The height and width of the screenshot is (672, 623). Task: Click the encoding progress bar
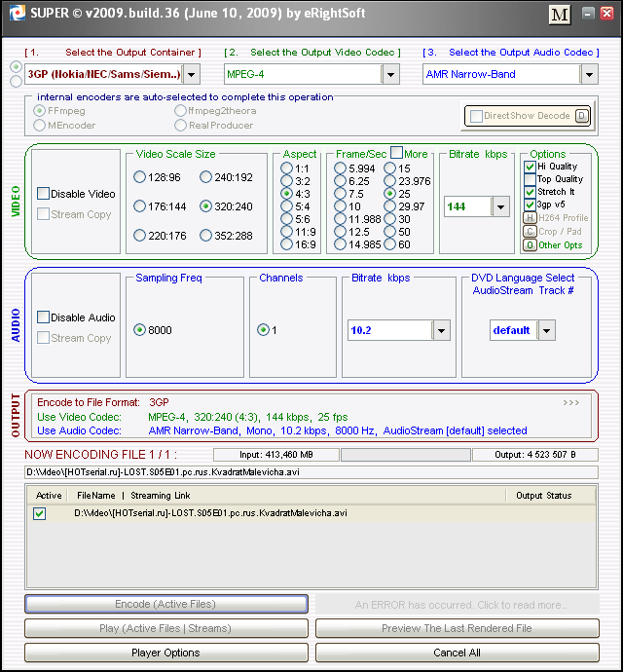point(405,455)
